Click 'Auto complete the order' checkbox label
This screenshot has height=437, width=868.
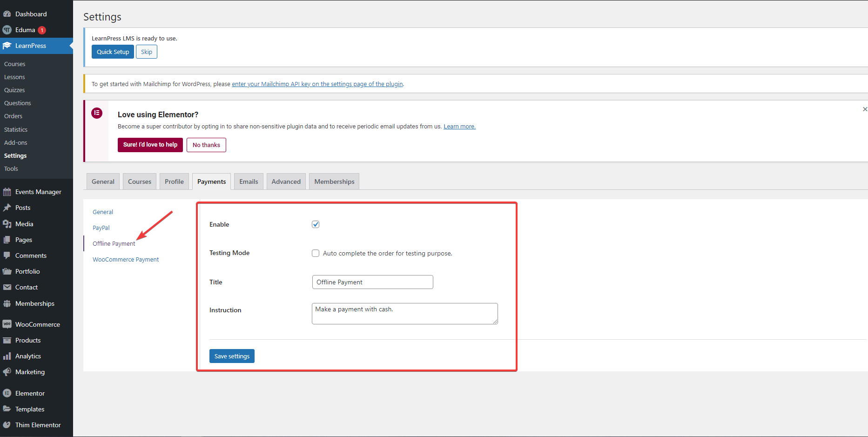pyautogui.click(x=387, y=253)
